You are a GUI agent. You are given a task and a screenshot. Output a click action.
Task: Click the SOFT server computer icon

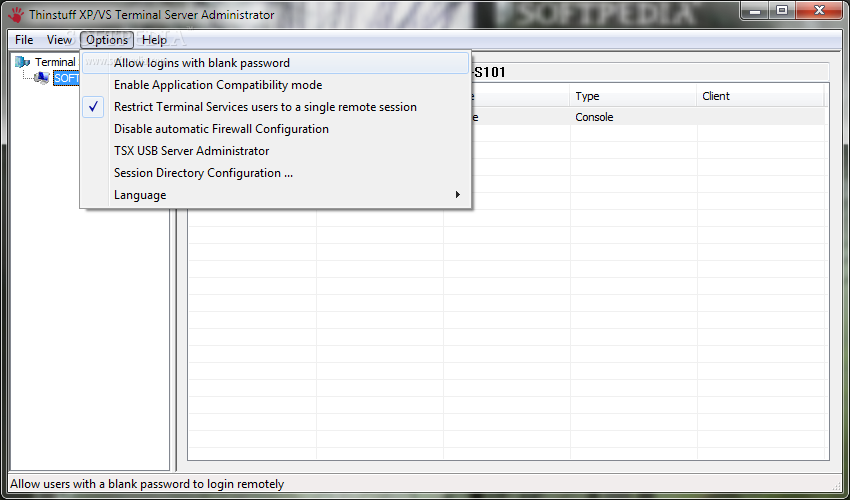click(x=41, y=78)
